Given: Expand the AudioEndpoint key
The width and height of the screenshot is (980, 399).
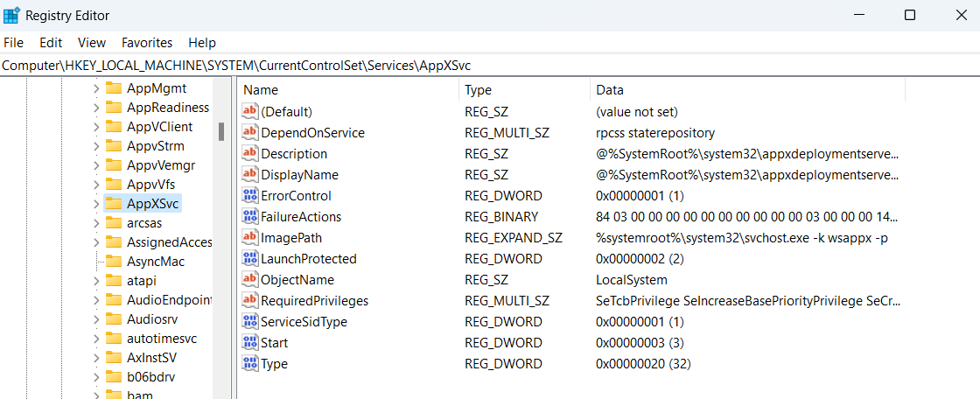Looking at the screenshot, I should click(96, 299).
